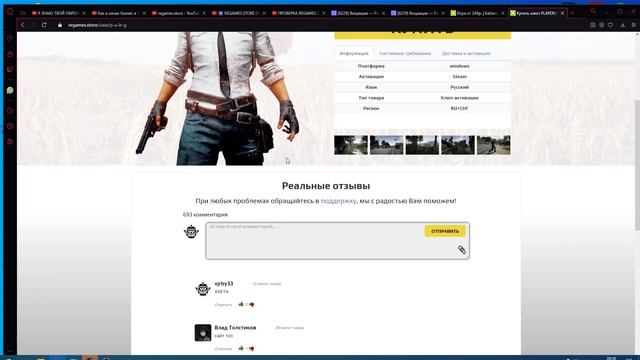
Task: Close the 'Купить ключ PLAYER...' tab
Action: (562, 13)
